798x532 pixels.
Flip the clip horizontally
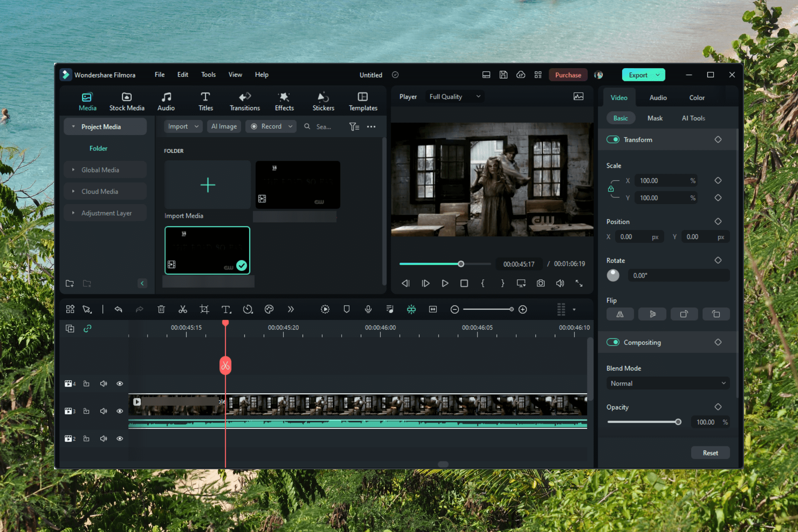point(620,314)
